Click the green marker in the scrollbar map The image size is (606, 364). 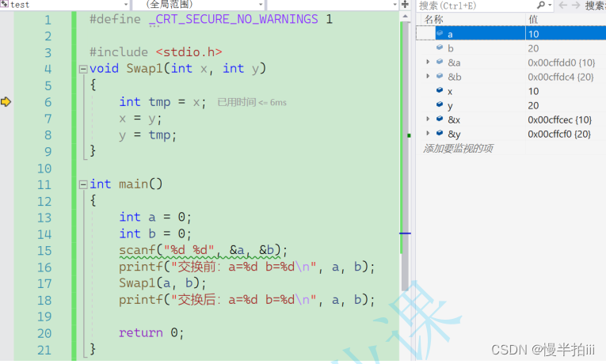(409, 135)
